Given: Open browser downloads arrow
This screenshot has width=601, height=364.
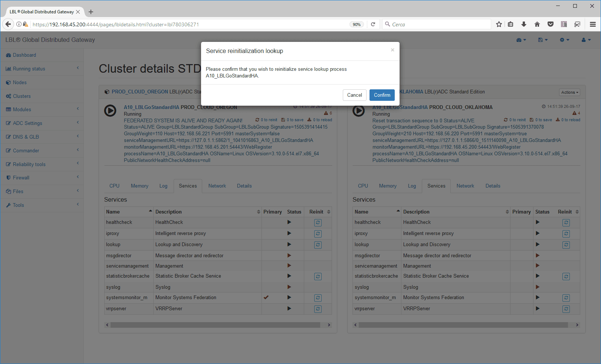Looking at the screenshot, I should point(524,24).
